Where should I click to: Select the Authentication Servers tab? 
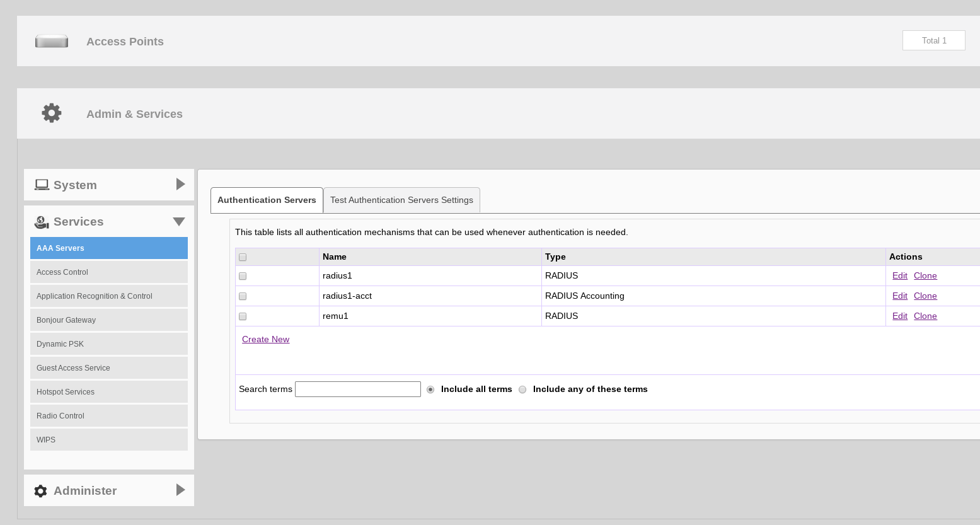click(267, 200)
